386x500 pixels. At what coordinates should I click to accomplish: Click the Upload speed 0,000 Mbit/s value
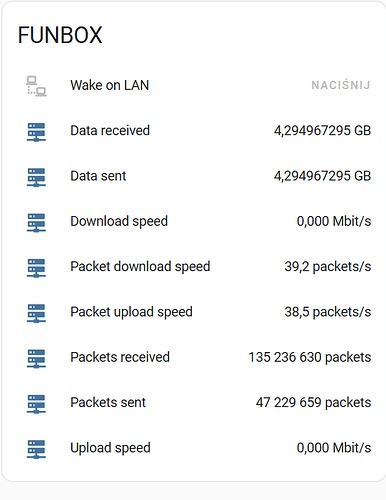334,448
